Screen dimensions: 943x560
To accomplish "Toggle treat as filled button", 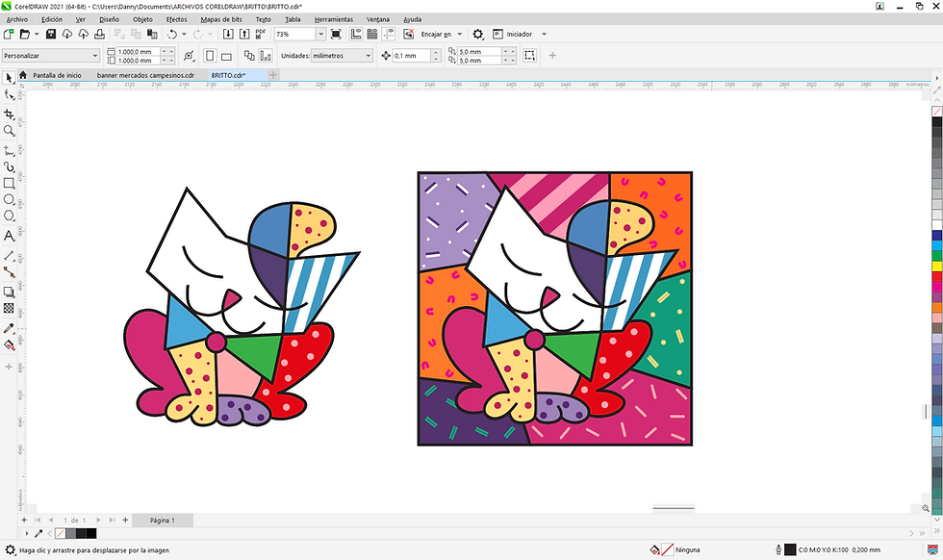I will click(530, 56).
